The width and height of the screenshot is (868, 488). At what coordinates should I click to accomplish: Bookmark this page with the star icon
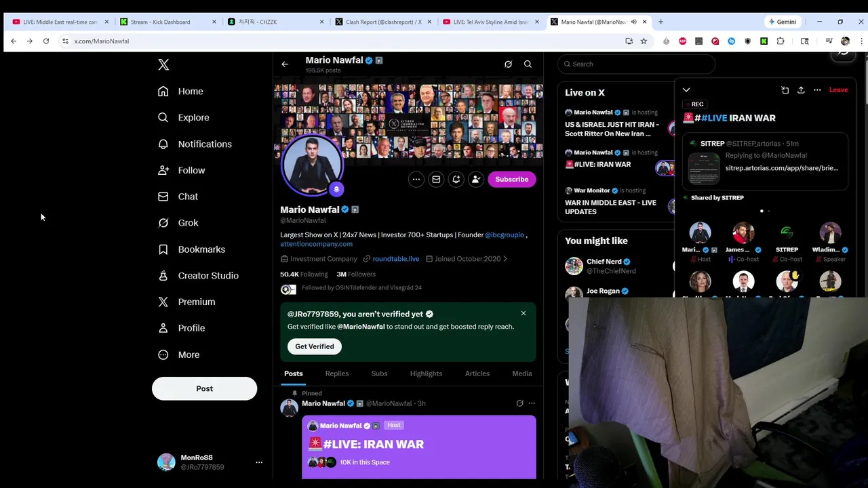[x=644, y=41]
